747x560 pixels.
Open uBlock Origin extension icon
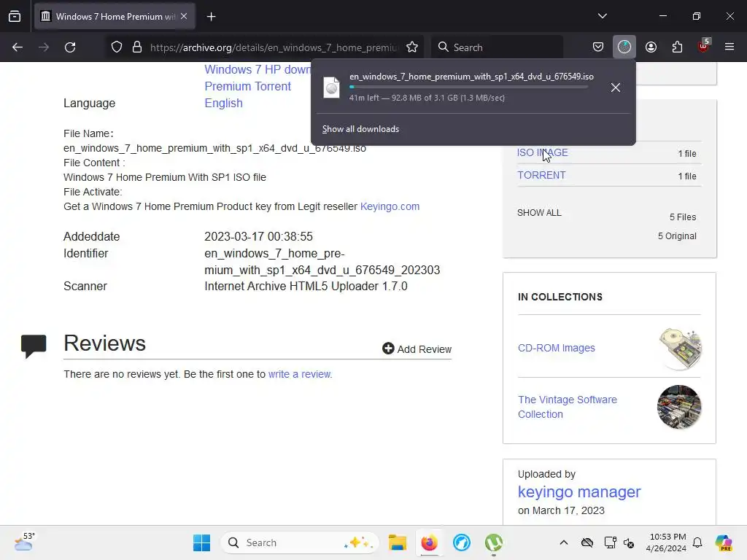704,46
